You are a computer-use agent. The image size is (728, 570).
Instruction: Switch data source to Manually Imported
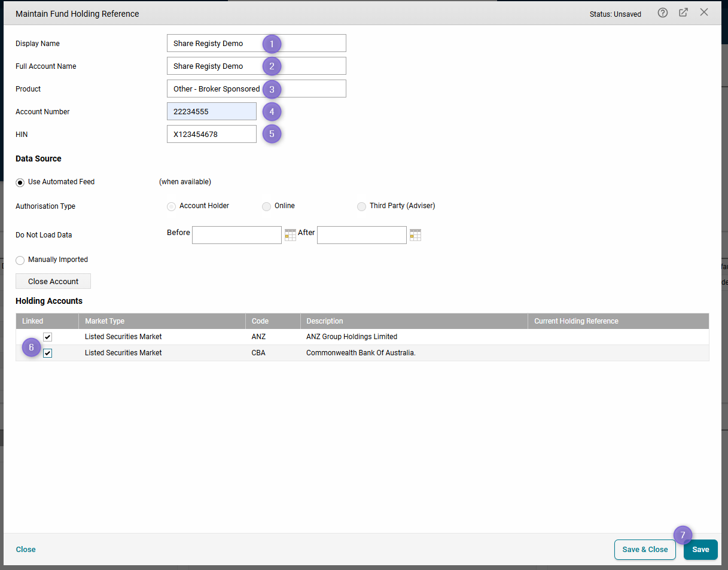tap(20, 260)
